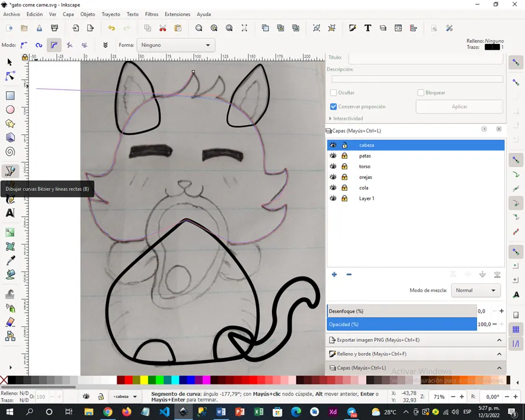Open the Extensiones menu
The image size is (525, 420).
(177, 14)
